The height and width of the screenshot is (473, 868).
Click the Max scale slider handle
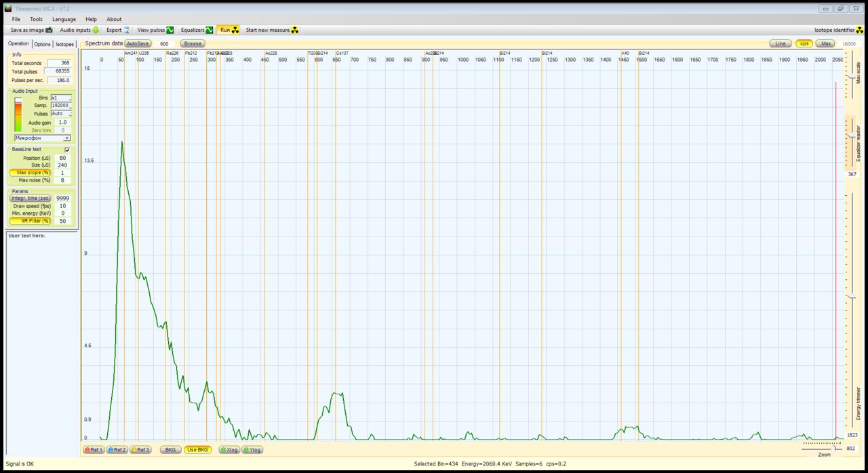[x=852, y=77]
